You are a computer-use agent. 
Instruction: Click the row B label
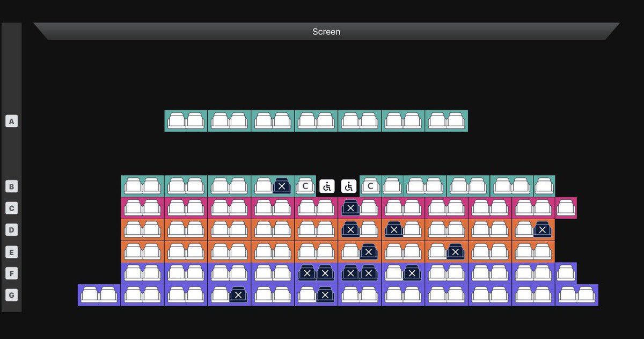click(x=12, y=186)
